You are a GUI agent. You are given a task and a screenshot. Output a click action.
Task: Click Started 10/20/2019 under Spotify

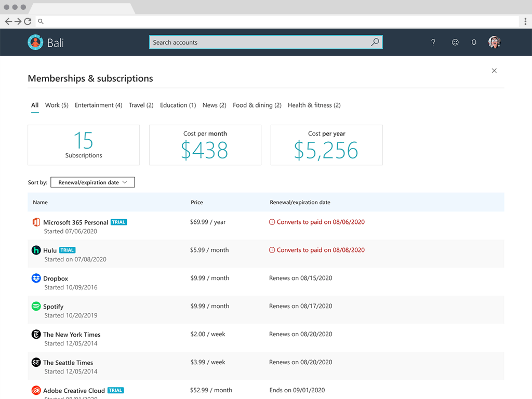(71, 315)
